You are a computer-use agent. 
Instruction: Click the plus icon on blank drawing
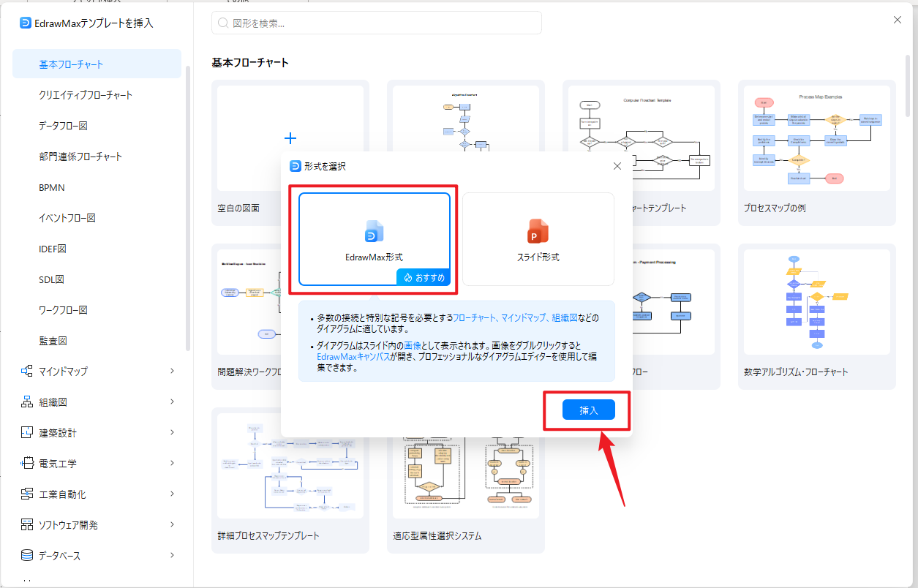click(x=290, y=137)
